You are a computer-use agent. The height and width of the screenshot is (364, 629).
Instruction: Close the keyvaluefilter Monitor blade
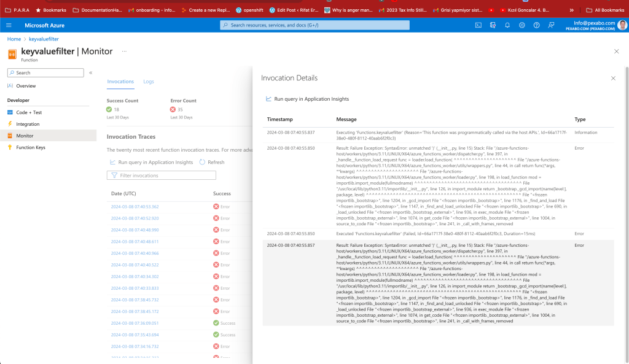[x=617, y=52]
